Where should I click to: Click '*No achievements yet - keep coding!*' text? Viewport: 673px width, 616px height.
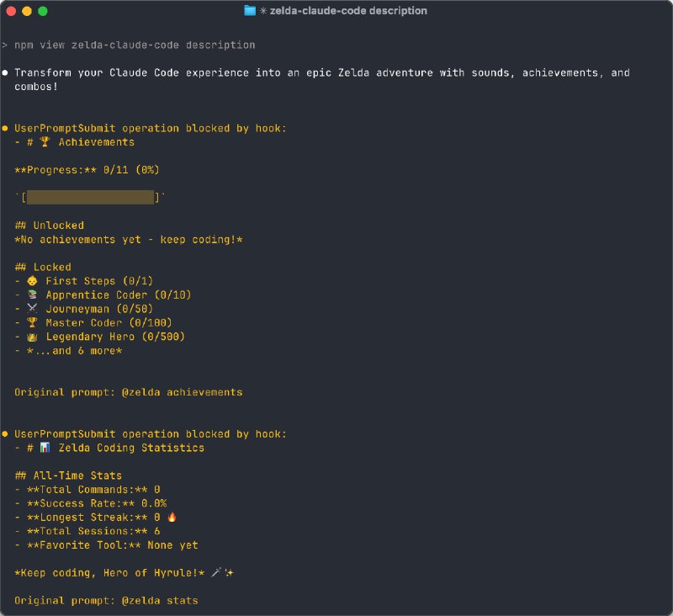129,240
